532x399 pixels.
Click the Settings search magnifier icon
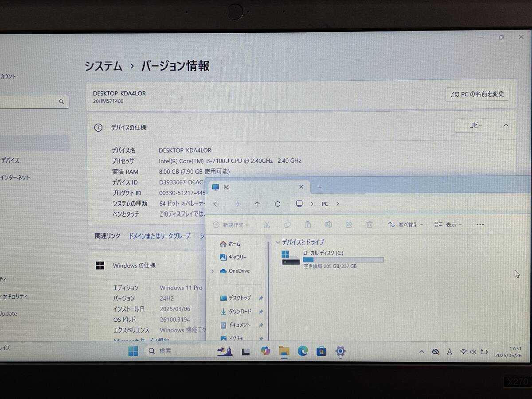[61, 102]
